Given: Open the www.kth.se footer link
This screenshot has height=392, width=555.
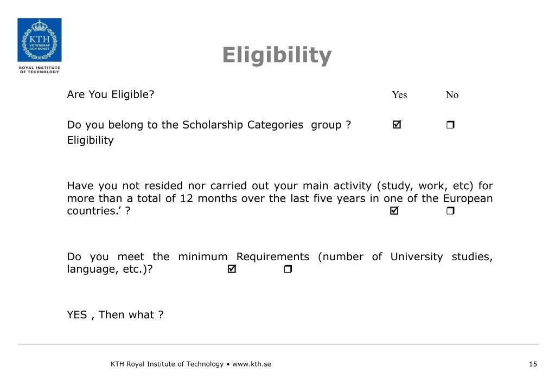Looking at the screenshot, I should coord(251,364).
